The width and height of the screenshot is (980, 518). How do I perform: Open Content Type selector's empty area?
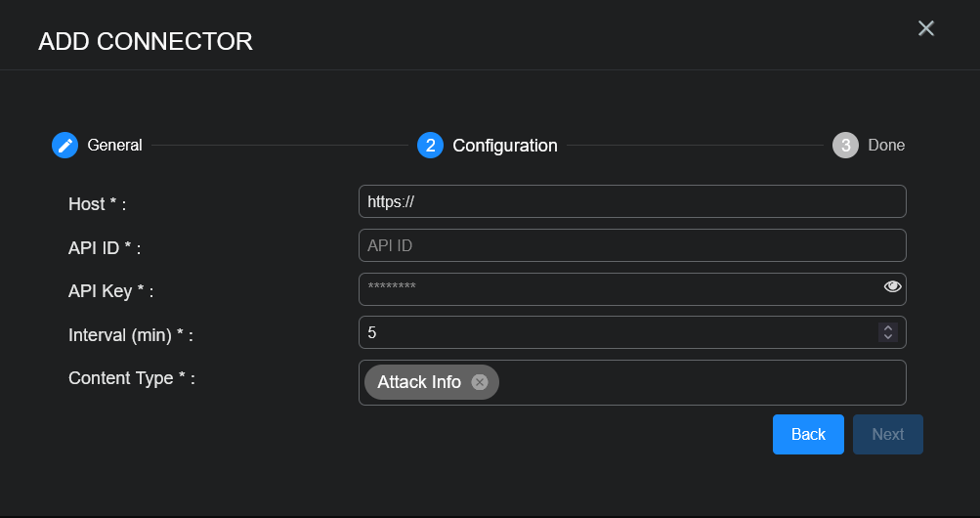tap(699, 382)
